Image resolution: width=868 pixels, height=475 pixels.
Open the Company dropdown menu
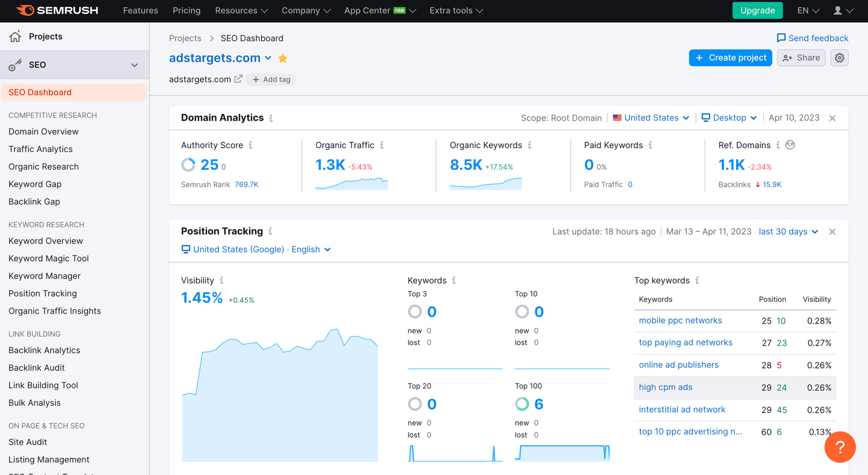click(306, 10)
